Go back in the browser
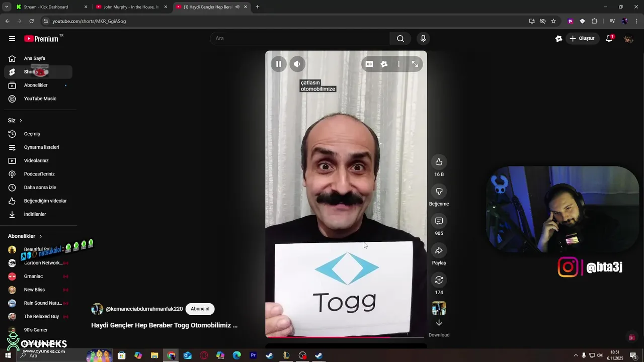This screenshot has height=362, width=644. 7,21
